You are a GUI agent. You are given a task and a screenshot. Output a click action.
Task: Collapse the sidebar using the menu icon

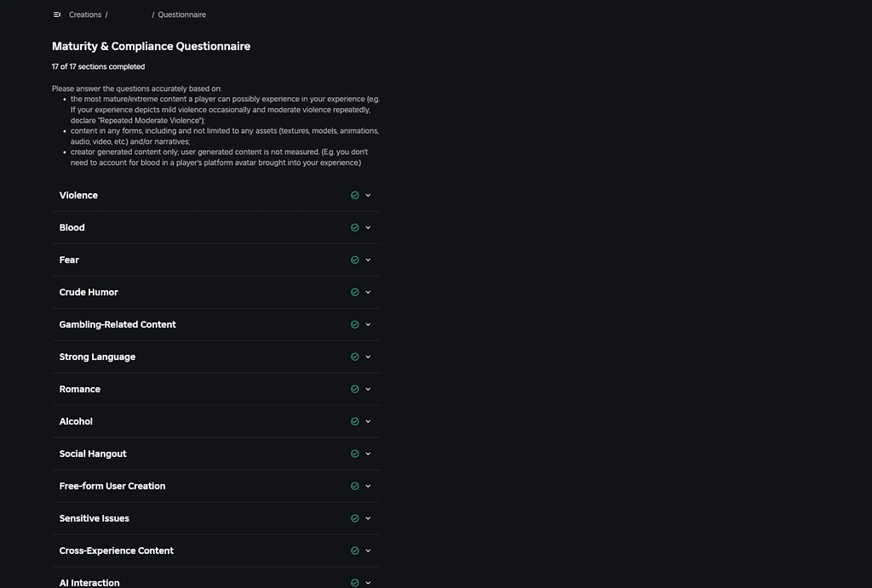pyautogui.click(x=56, y=14)
